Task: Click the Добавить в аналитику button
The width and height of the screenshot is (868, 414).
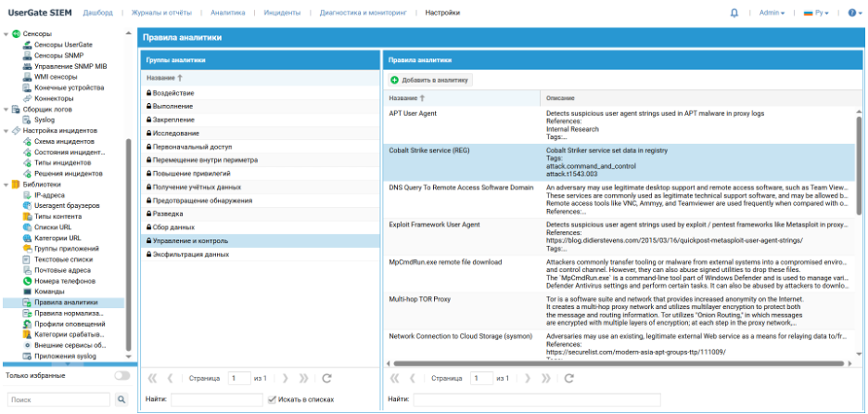Action: [x=430, y=81]
